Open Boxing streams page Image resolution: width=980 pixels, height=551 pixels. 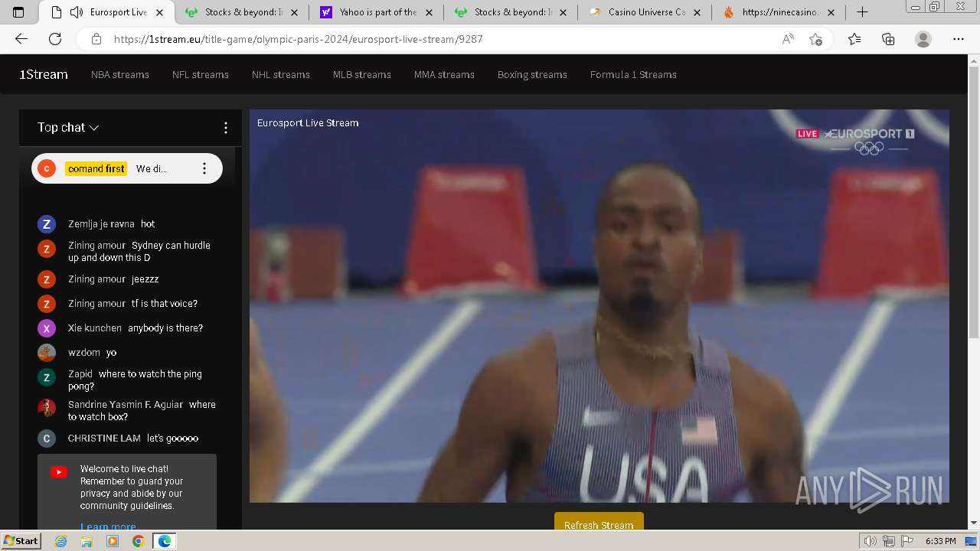[x=532, y=74]
